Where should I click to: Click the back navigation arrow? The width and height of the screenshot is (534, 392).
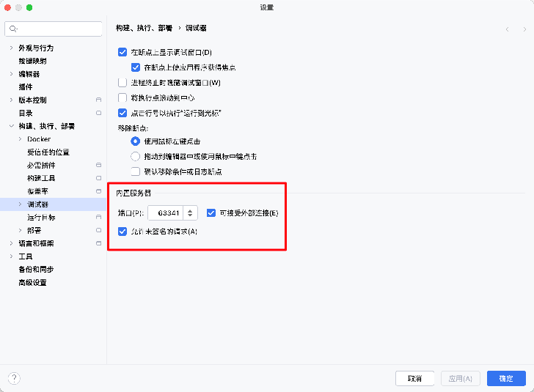point(507,29)
